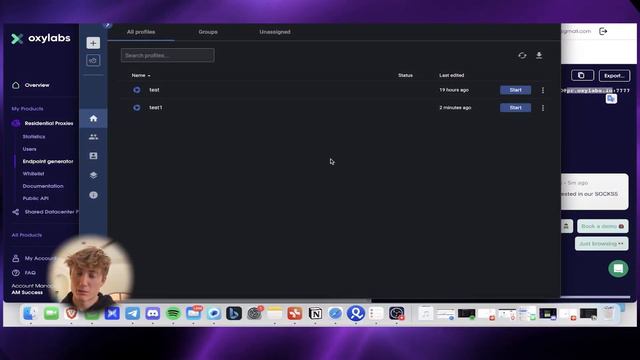Open the three-dot menu for the test1 profile
The width and height of the screenshot is (640, 360).
click(x=543, y=108)
